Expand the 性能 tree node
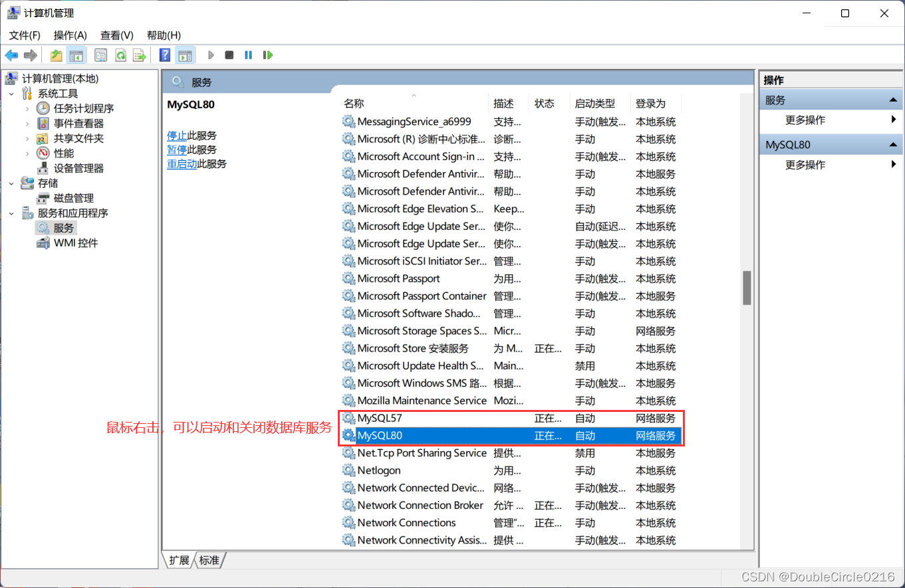 point(27,153)
